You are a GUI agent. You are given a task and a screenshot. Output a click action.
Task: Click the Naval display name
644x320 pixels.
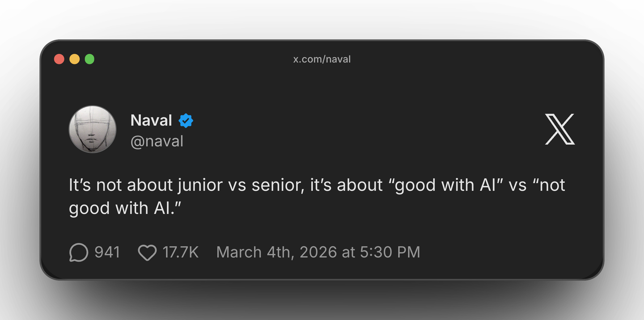click(151, 120)
